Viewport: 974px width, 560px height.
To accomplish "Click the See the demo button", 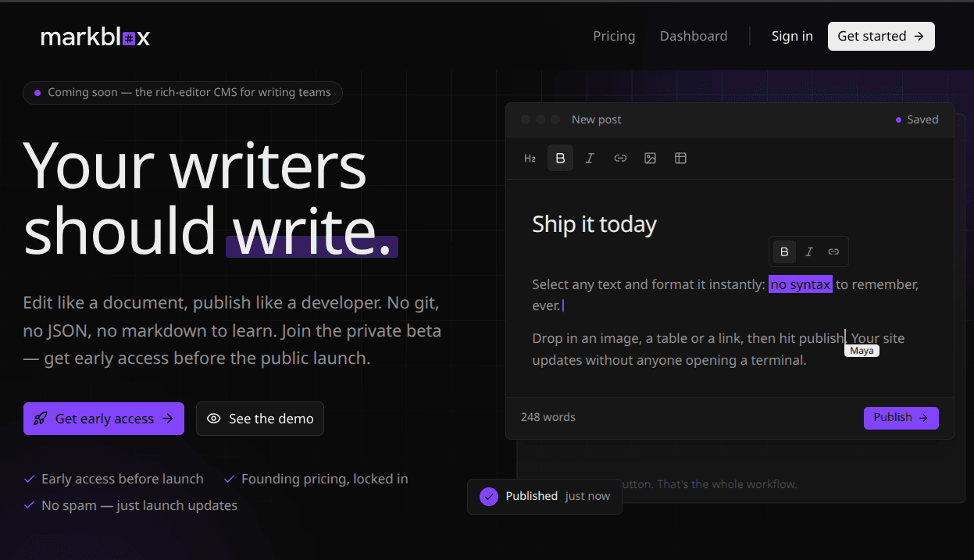I will pos(260,419).
